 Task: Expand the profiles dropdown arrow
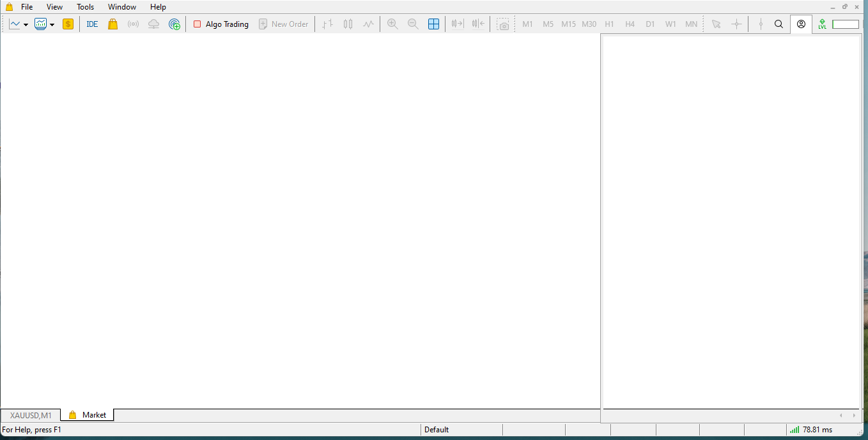coord(52,24)
